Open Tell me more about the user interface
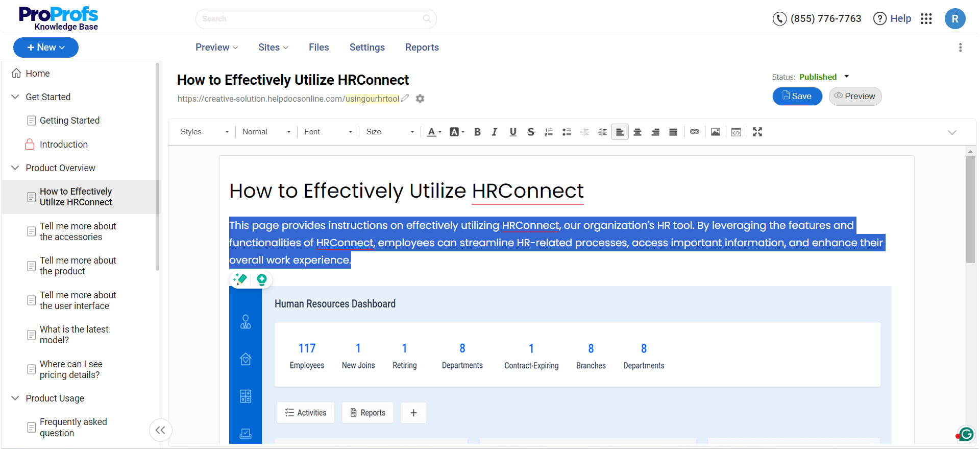Image resolution: width=980 pixels, height=449 pixels. (78, 300)
